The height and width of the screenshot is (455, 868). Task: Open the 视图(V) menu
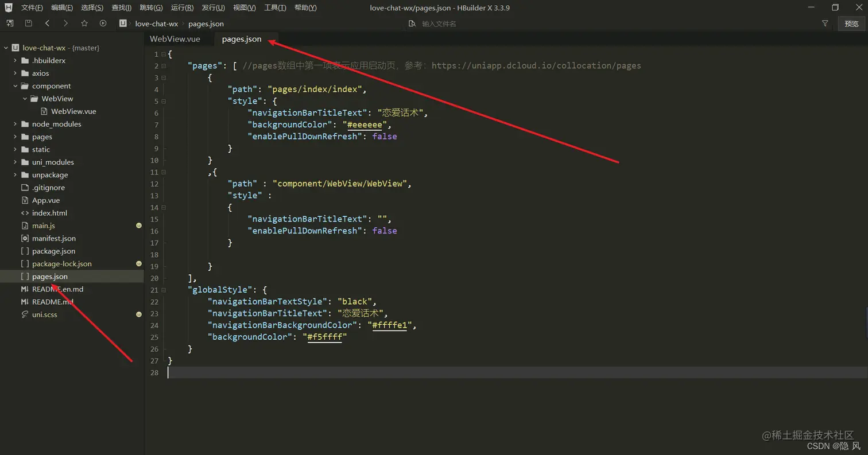244,7
